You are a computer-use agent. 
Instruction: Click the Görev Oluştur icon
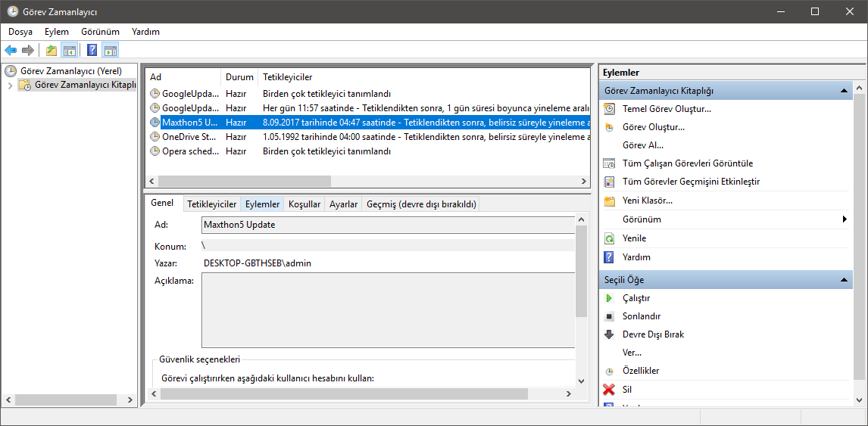609,127
